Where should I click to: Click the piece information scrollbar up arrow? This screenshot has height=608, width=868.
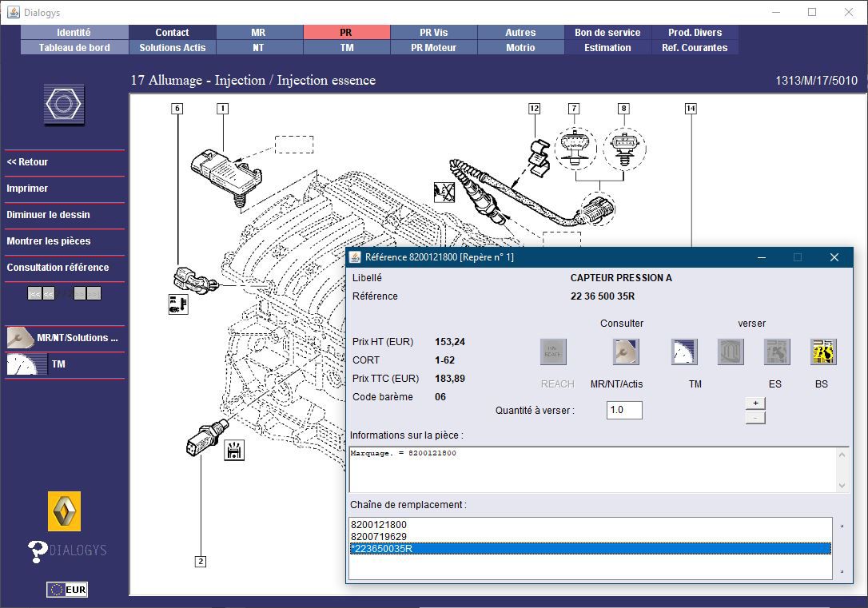842,455
